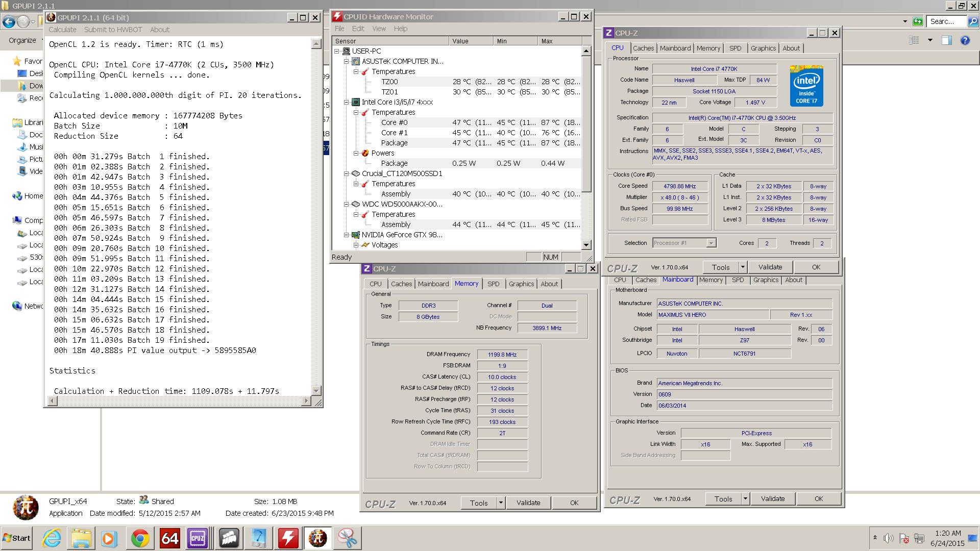
Task: Open Tools dropdown arrow in CPU-Z Memory window
Action: 501,503
